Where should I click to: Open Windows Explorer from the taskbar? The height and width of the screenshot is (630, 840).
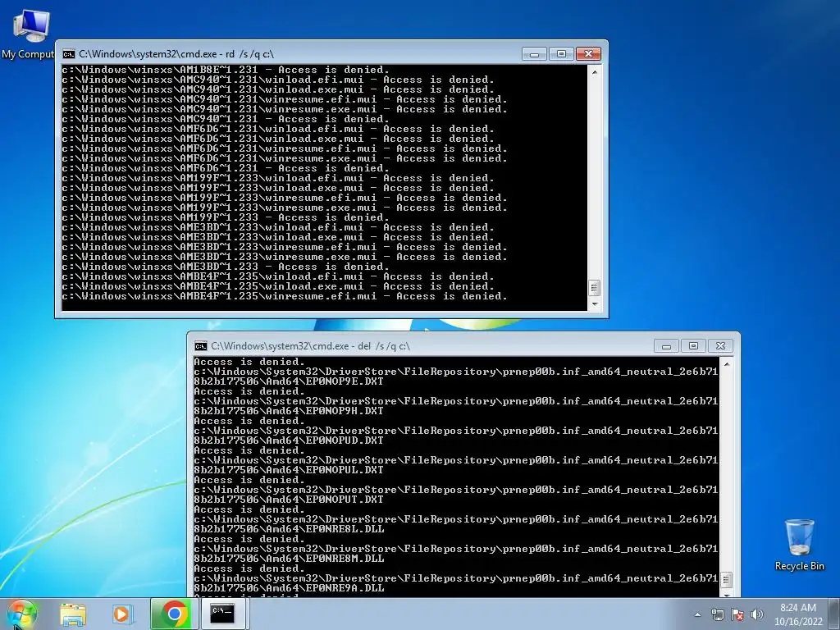[73, 614]
